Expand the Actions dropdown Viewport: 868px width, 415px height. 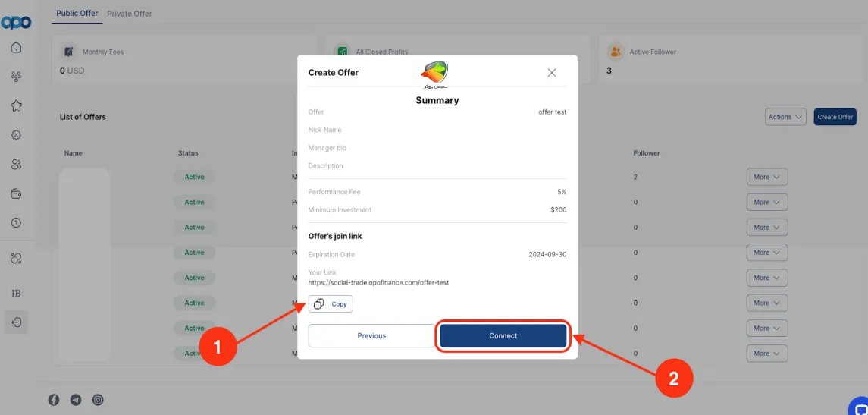785,117
